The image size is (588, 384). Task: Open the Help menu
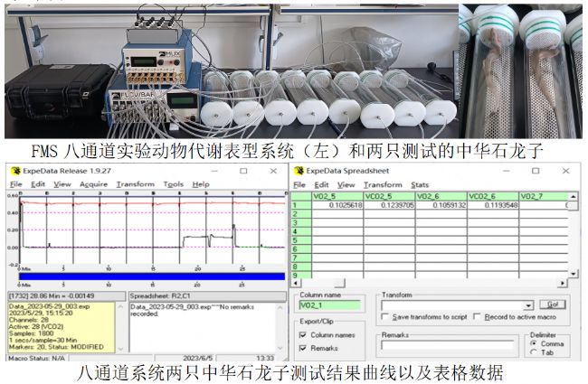coord(201,184)
